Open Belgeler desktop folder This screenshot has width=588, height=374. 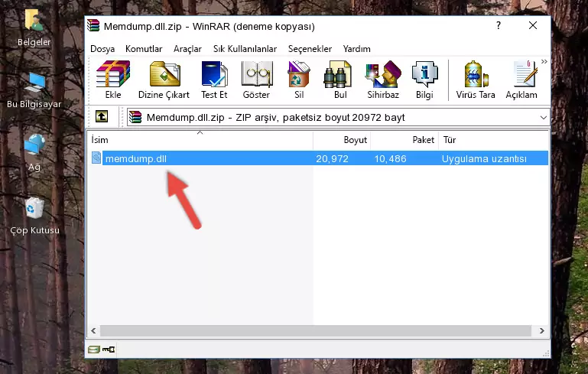34,28
